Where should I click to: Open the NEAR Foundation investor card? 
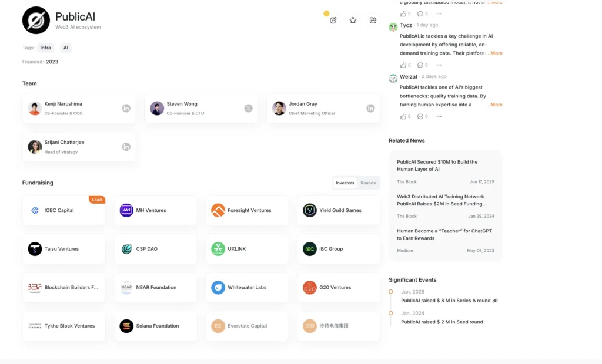pyautogui.click(x=155, y=287)
